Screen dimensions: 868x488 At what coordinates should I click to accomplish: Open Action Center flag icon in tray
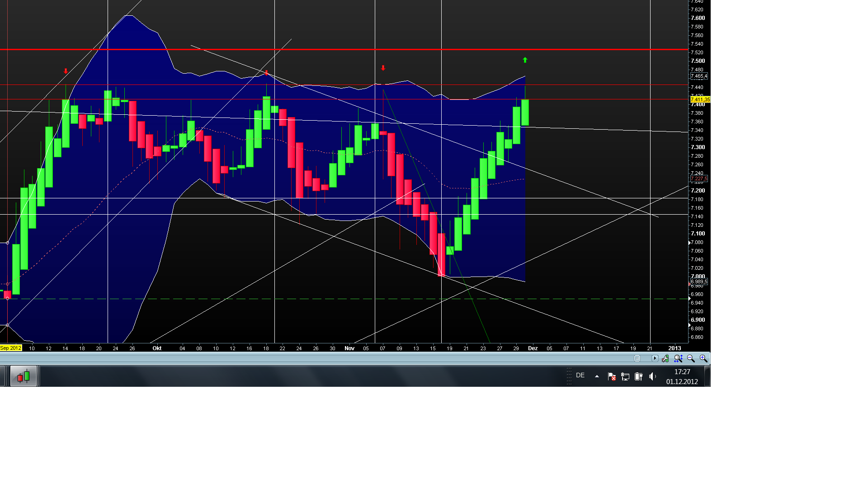(612, 376)
